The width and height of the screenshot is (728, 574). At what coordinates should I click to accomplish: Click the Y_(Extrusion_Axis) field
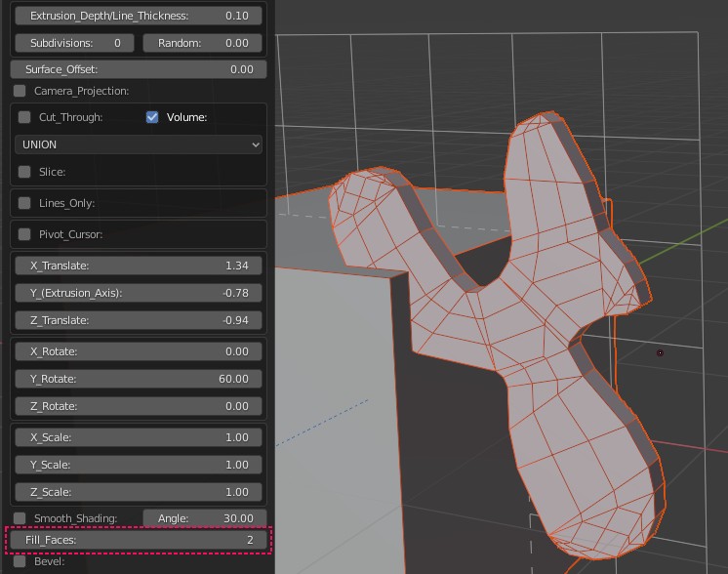click(x=139, y=293)
